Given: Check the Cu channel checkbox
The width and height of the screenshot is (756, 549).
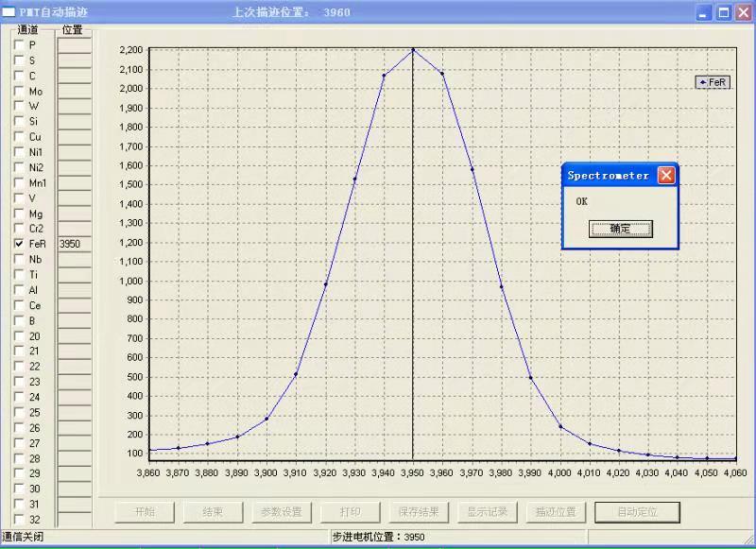Looking at the screenshot, I should click(x=19, y=137).
